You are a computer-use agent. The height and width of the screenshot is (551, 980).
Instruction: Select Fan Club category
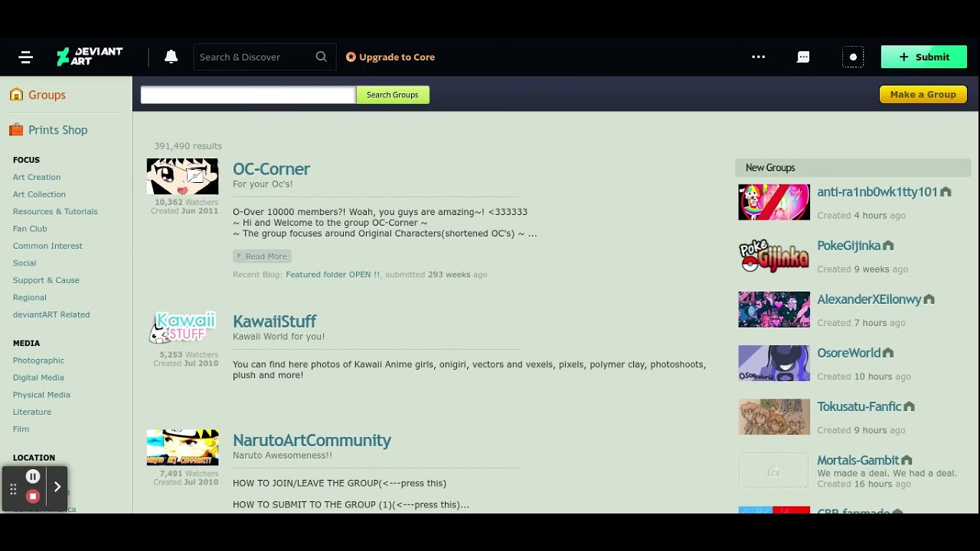(30, 229)
